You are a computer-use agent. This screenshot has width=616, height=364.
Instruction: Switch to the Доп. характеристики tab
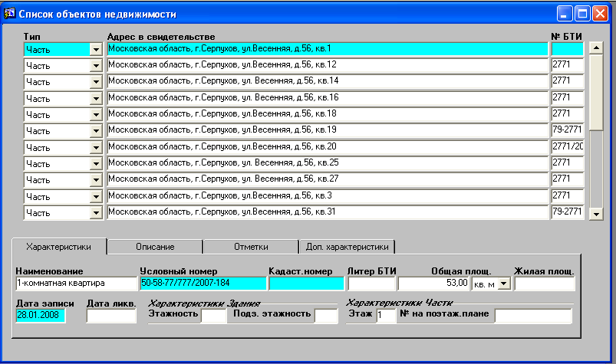(347, 247)
